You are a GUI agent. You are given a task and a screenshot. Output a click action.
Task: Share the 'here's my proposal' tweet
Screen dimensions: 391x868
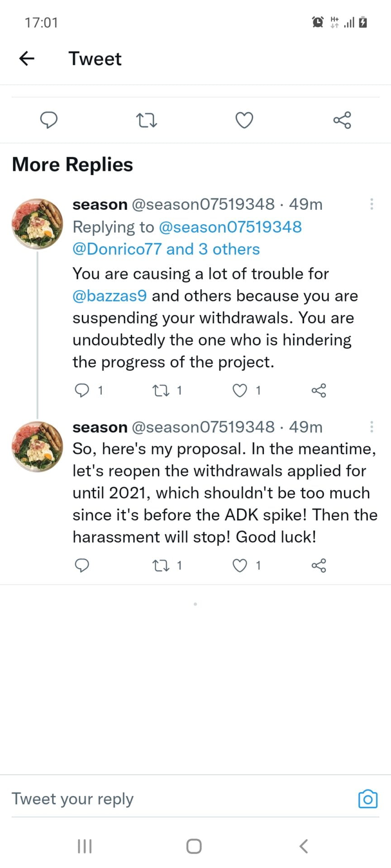[319, 565]
